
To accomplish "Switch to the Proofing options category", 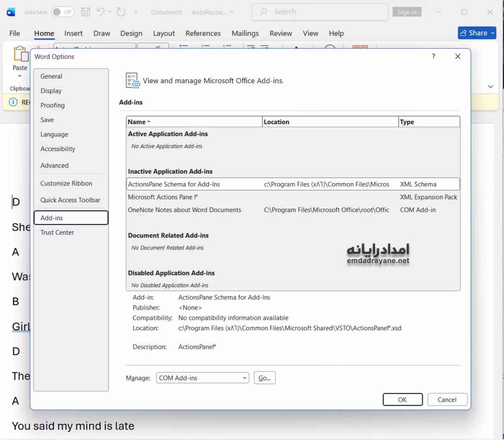I will coord(53,105).
